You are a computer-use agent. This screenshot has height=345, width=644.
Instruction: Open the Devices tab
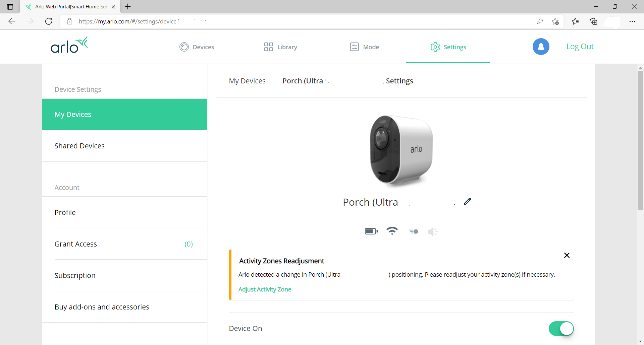pos(197,47)
